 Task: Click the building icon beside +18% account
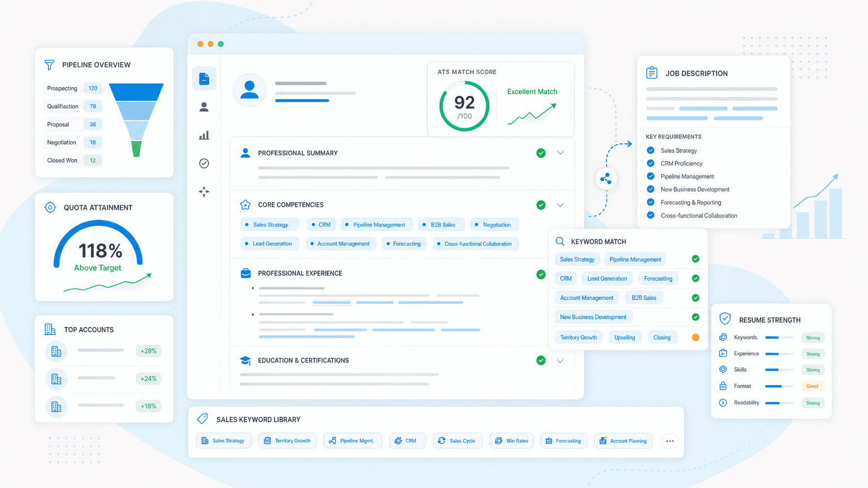[57, 407]
